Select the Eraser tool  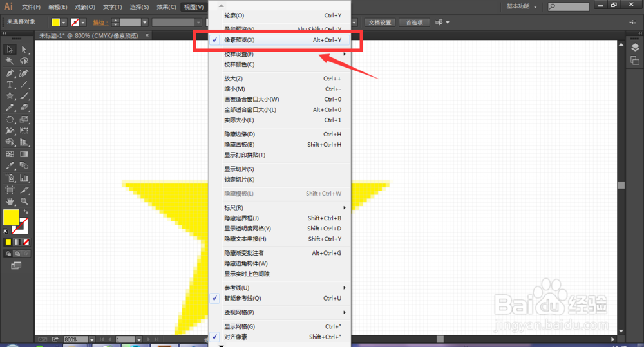[24, 108]
